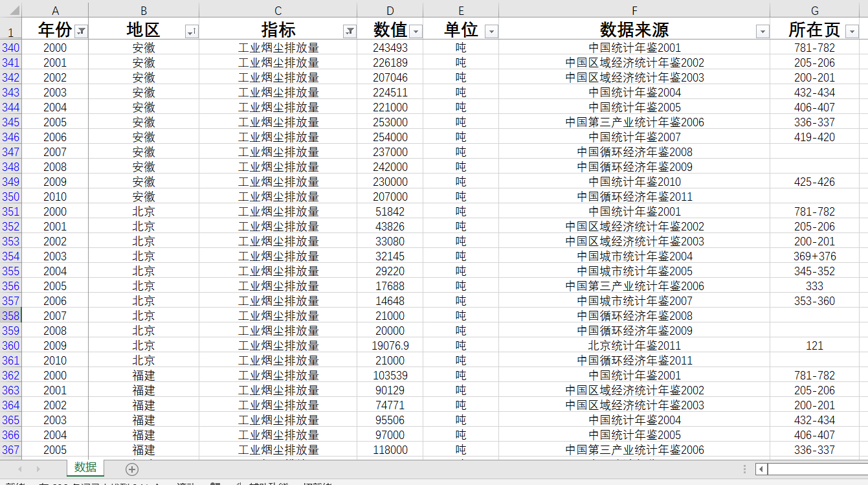The height and width of the screenshot is (485, 868).
Task: Click the page cell 369+376
Action: point(815,256)
